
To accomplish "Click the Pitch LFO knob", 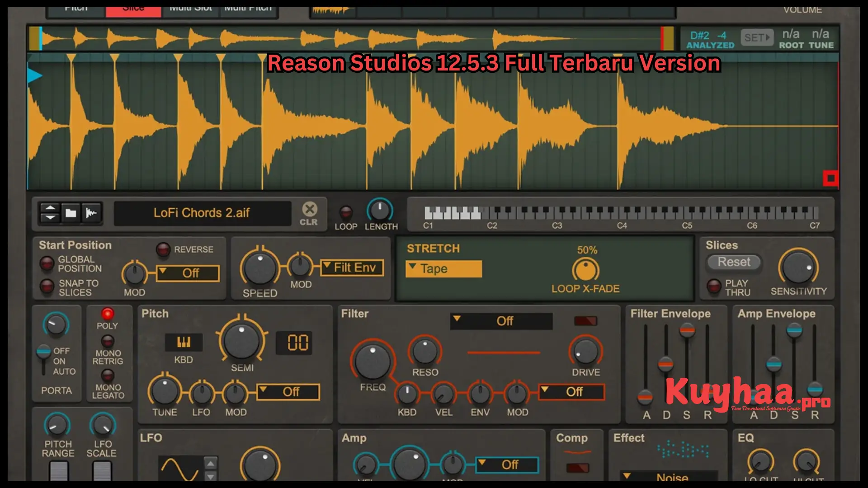I will (202, 394).
